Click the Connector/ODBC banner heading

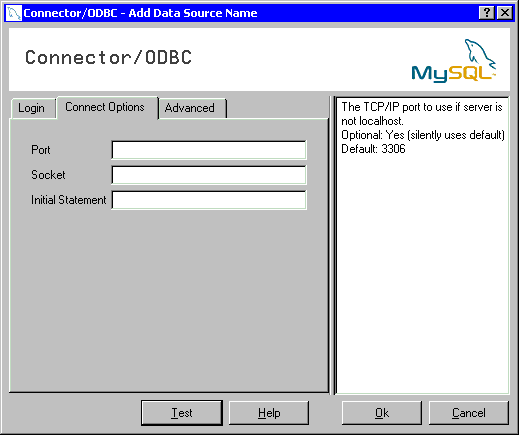point(108,57)
